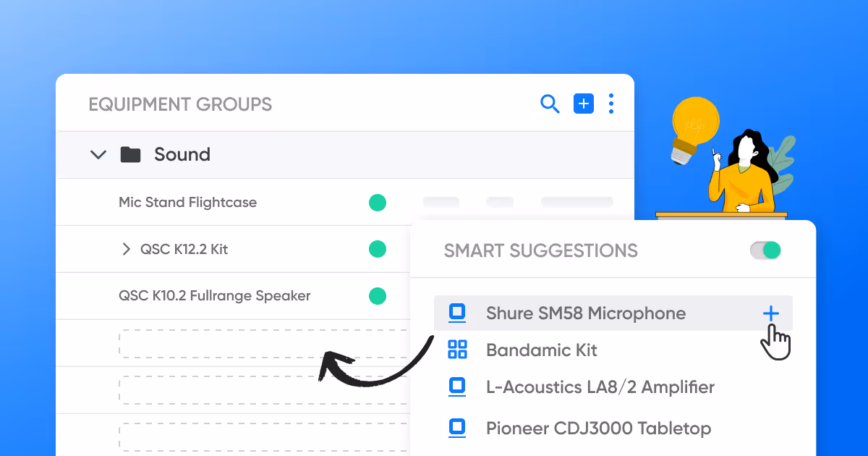Open the three-dot more options menu
This screenshot has width=868, height=456.
611,104
